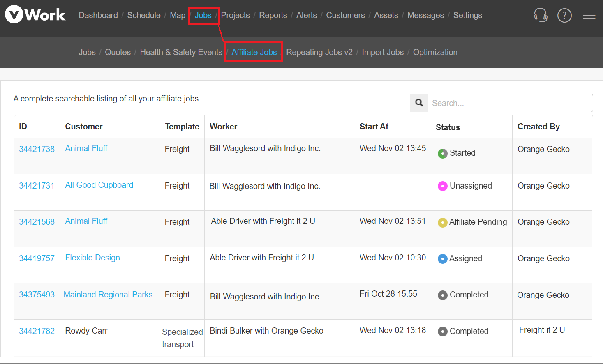Open the Schedule menu item
The image size is (603, 364).
144,15
